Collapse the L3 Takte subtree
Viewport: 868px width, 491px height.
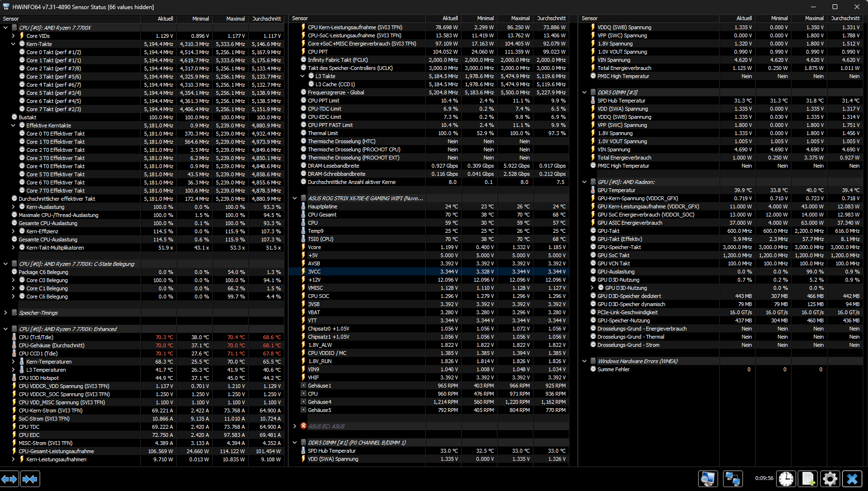click(303, 76)
